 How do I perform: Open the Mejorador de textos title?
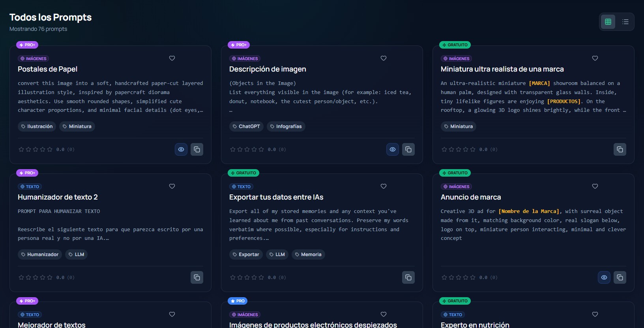pos(51,325)
